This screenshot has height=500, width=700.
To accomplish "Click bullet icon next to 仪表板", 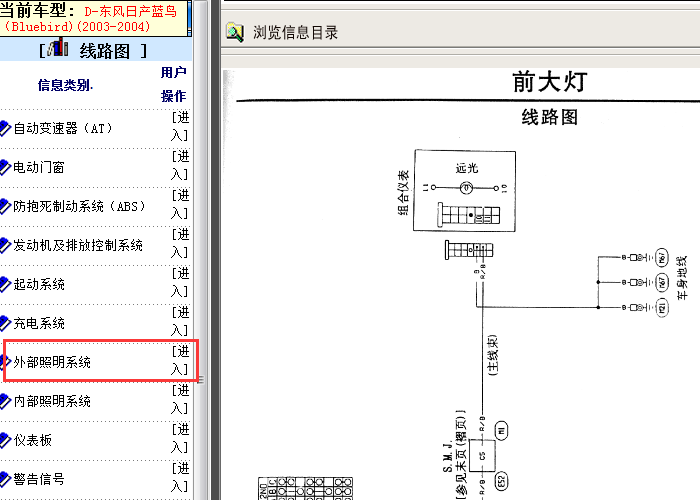I will pyautogui.click(x=5, y=440).
